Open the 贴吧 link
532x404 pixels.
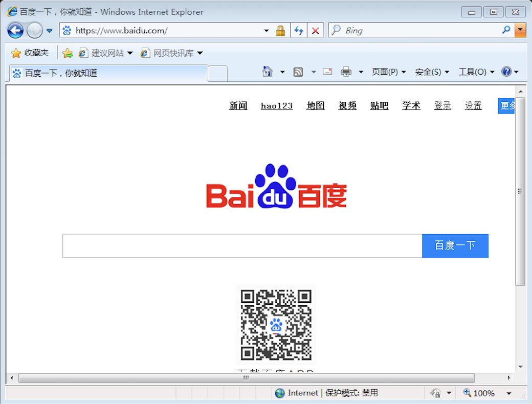point(379,106)
